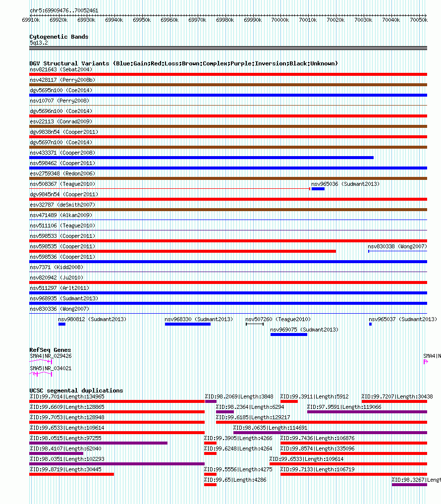Click the small blue bar under nsv980812
The image size is (441, 504).
click(62, 324)
